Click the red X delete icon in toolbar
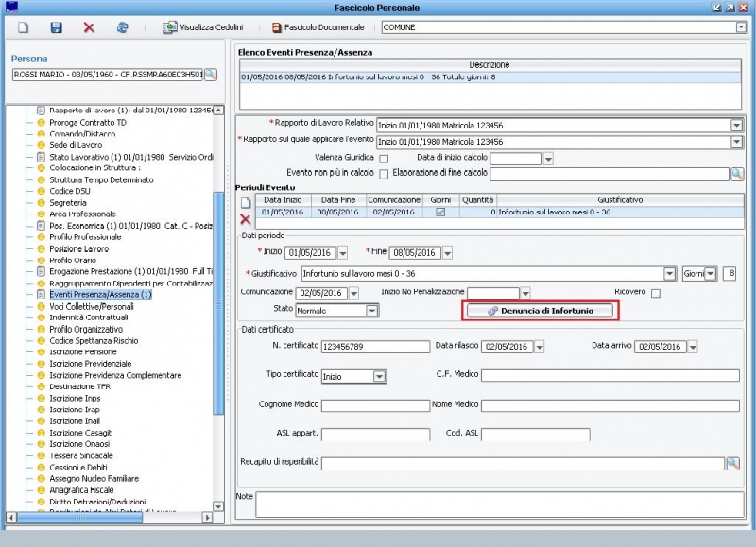The image size is (756, 547). click(89, 27)
